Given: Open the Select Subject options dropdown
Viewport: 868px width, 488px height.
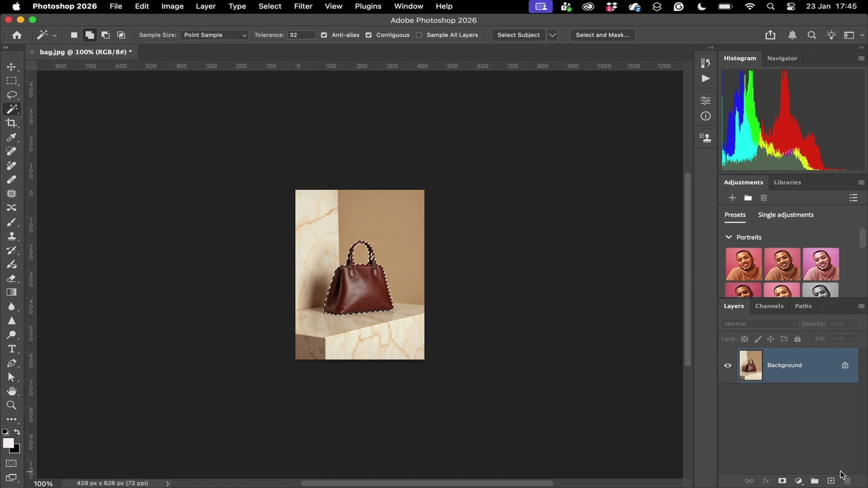Looking at the screenshot, I should point(552,35).
